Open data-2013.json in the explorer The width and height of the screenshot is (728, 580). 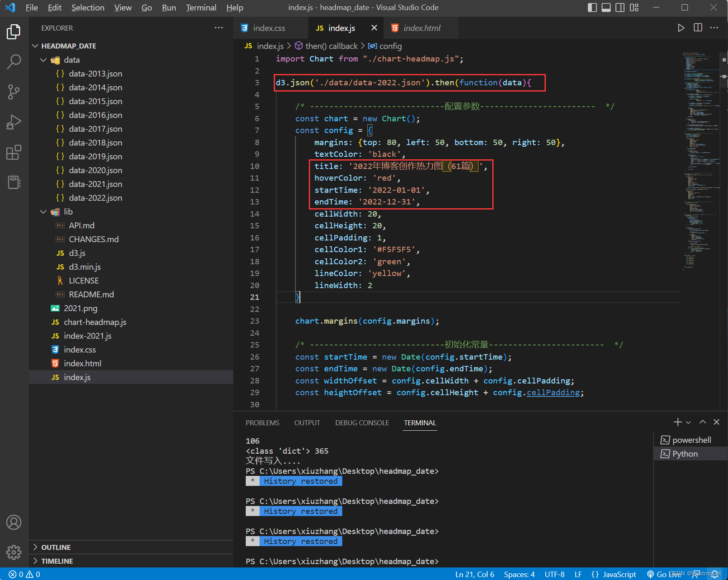pyautogui.click(x=131, y=74)
